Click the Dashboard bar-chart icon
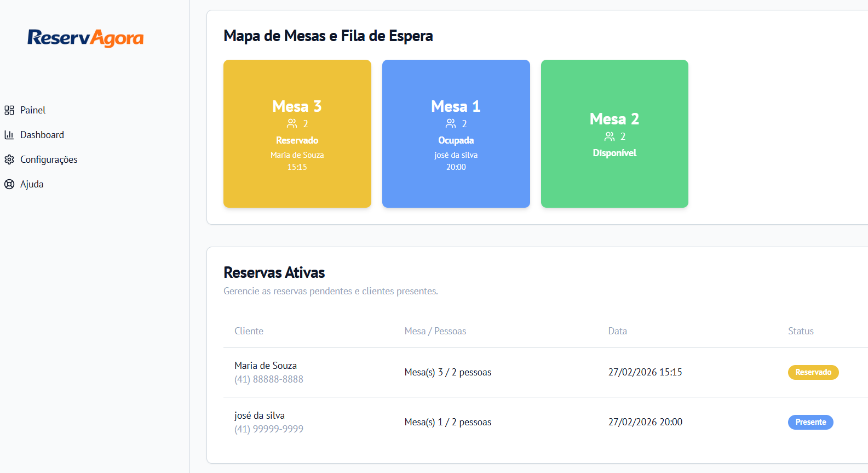Image resolution: width=868 pixels, height=473 pixels. pos(9,134)
